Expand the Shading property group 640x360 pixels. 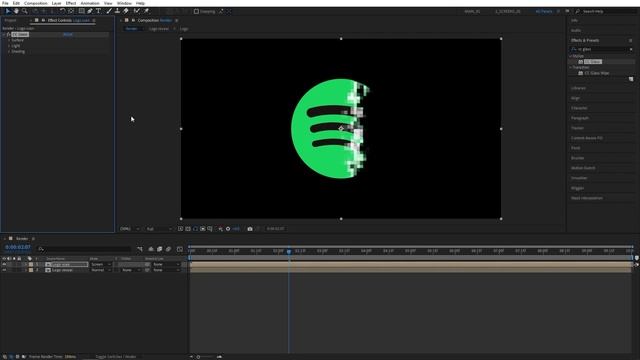[9, 52]
